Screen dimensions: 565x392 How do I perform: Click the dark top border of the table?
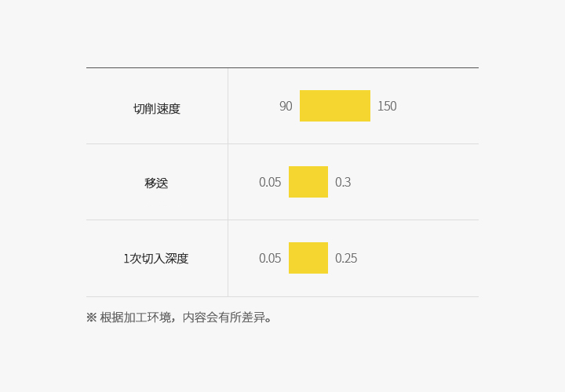pyautogui.click(x=282, y=68)
